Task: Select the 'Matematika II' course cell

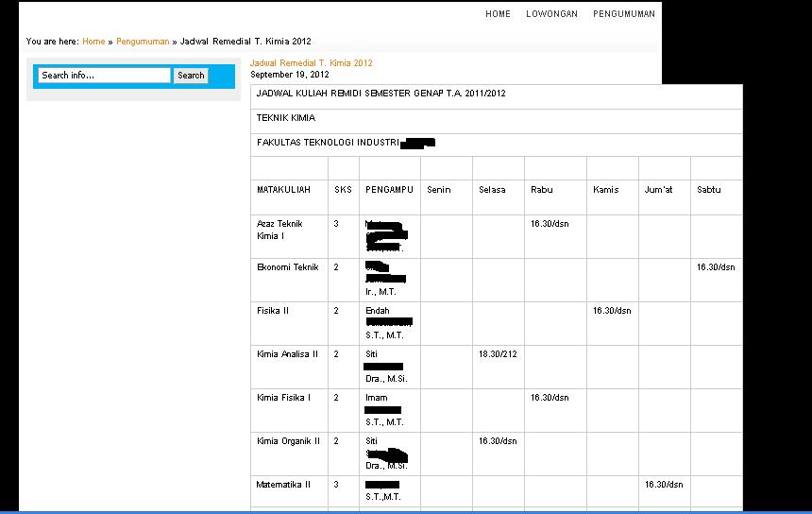Action: [x=283, y=485]
